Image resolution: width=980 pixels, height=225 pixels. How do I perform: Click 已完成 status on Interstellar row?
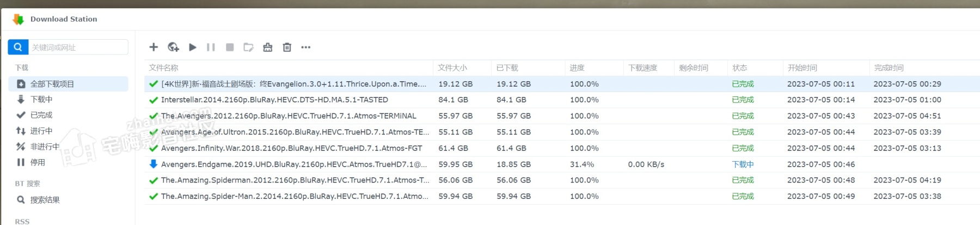point(743,100)
